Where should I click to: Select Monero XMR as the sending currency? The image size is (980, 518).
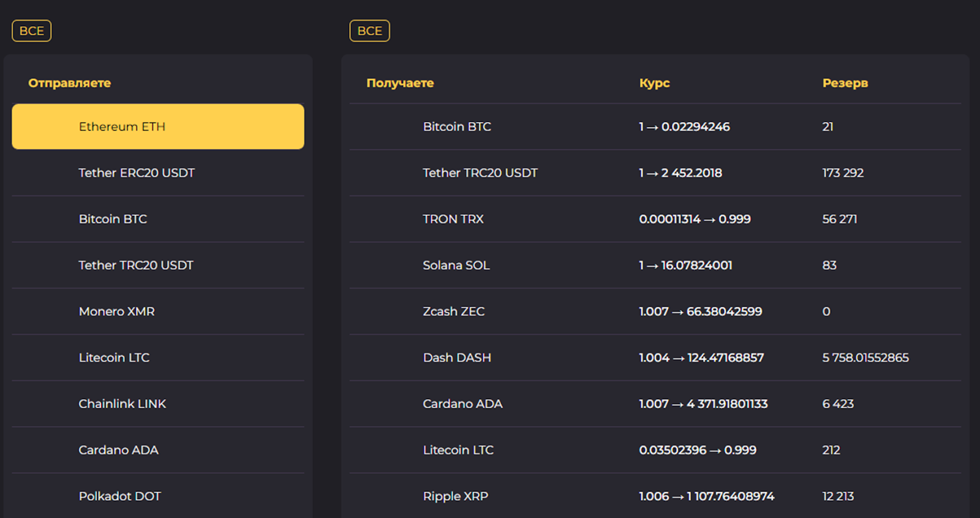click(x=158, y=311)
